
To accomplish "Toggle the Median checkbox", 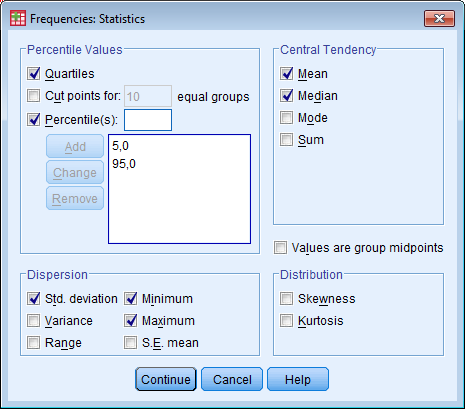I will (x=286, y=96).
